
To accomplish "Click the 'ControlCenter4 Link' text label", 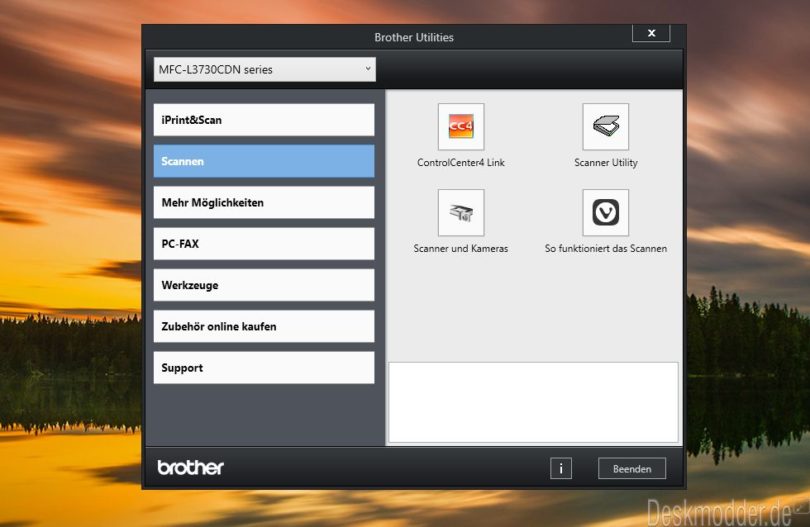I will 460,162.
